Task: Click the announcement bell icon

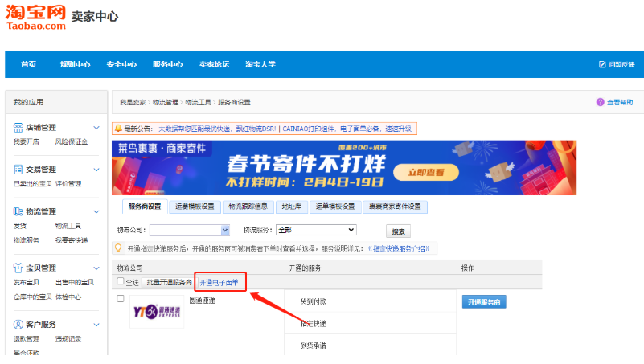Action: tap(118, 129)
